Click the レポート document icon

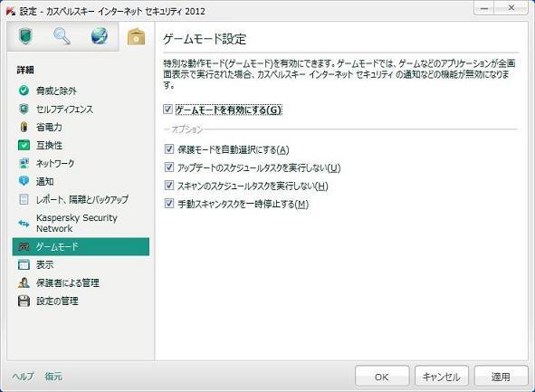coord(24,199)
